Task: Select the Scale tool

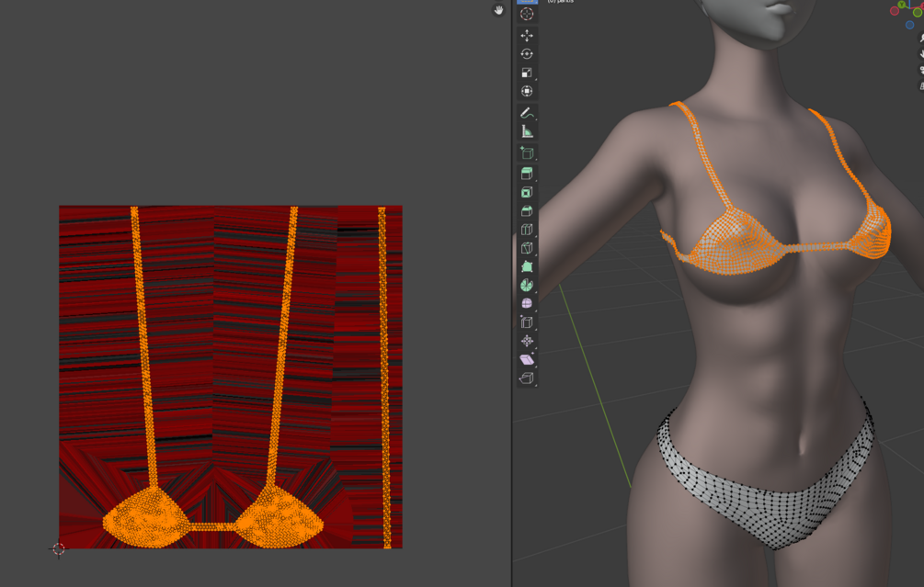Action: point(527,73)
